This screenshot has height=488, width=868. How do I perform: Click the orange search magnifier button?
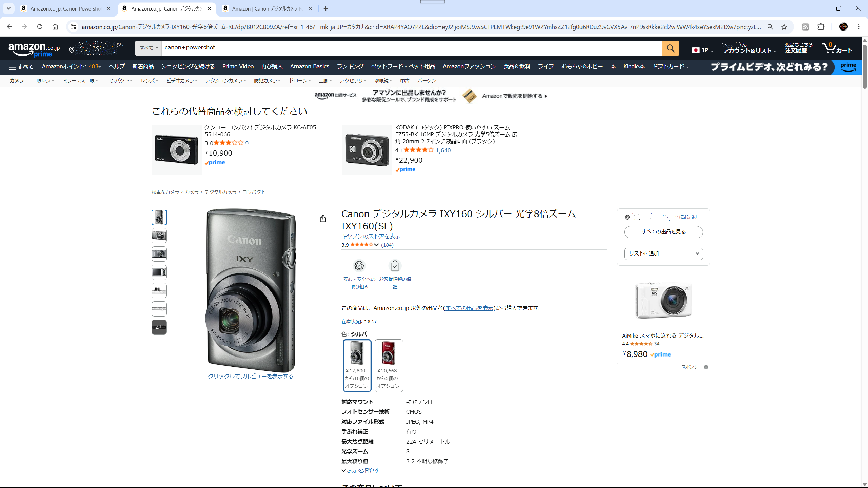[x=670, y=48]
